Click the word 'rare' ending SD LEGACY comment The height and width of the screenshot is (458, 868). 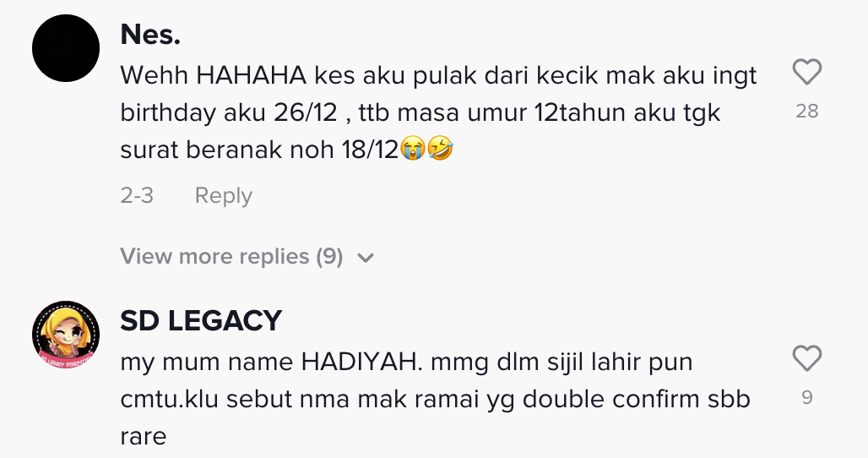144,437
